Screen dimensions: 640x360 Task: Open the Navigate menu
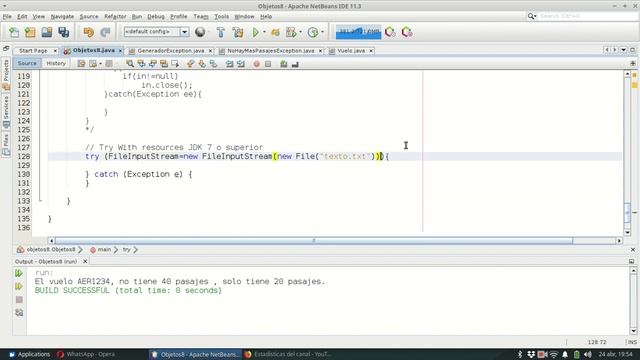(62, 17)
